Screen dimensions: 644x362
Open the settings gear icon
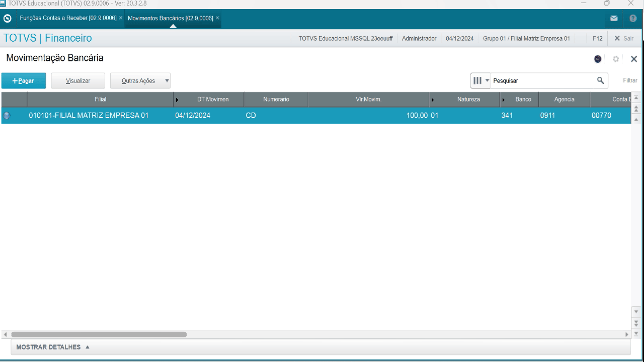click(615, 59)
